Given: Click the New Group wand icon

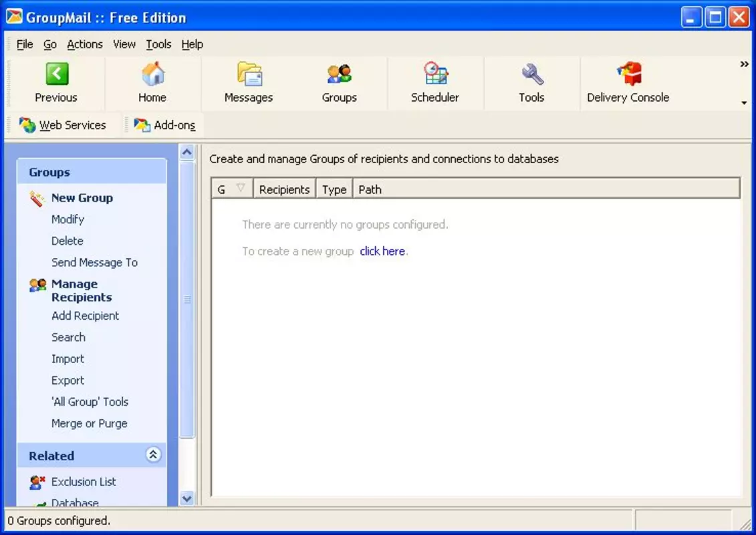Looking at the screenshot, I should (37, 198).
